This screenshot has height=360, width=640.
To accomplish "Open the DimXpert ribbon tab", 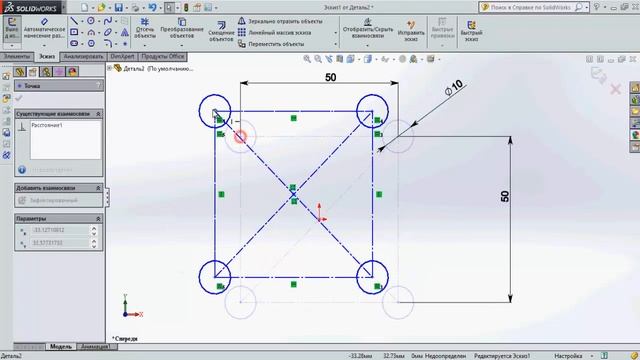I will pos(122,56).
